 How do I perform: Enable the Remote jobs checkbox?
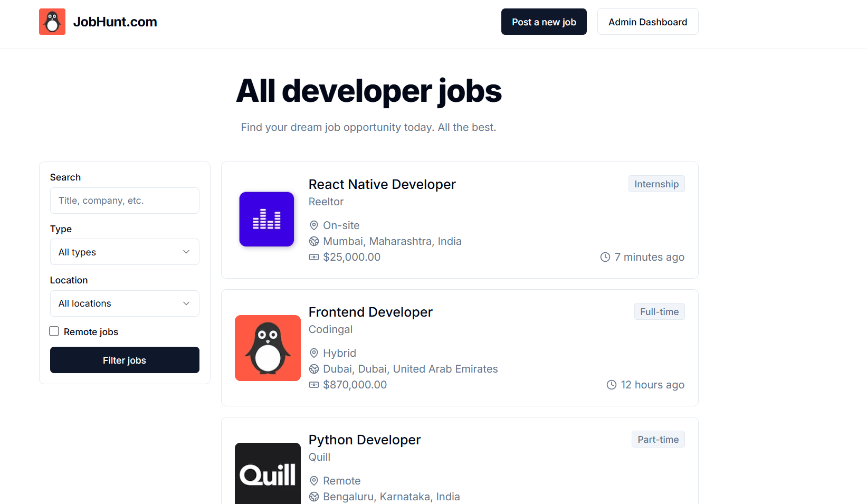54,331
